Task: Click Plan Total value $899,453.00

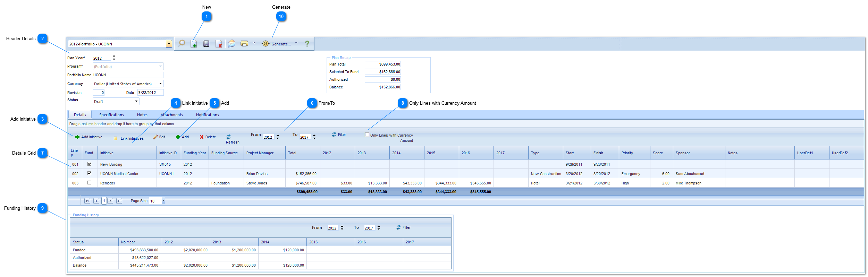Action: pyautogui.click(x=383, y=64)
